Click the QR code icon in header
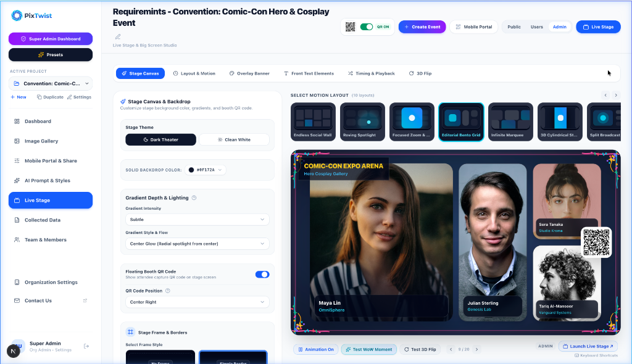Screen dimensions: 632x364 click(351, 27)
